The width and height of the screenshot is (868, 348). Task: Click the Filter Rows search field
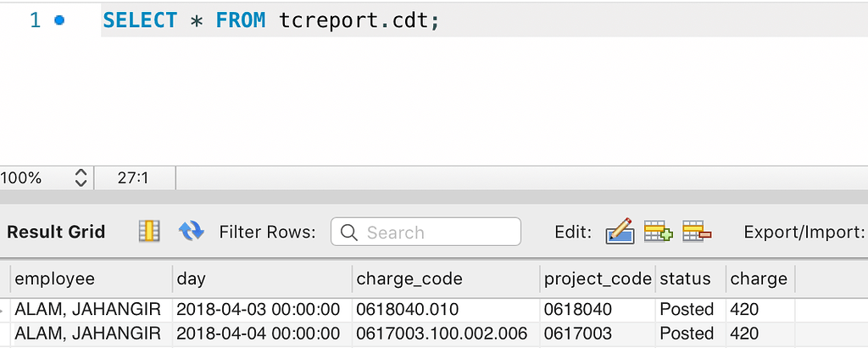(426, 232)
